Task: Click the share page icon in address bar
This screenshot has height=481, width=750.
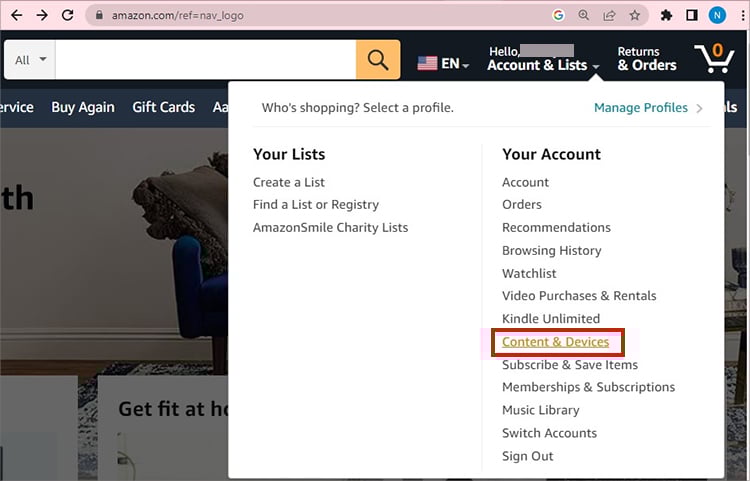Action: (609, 15)
